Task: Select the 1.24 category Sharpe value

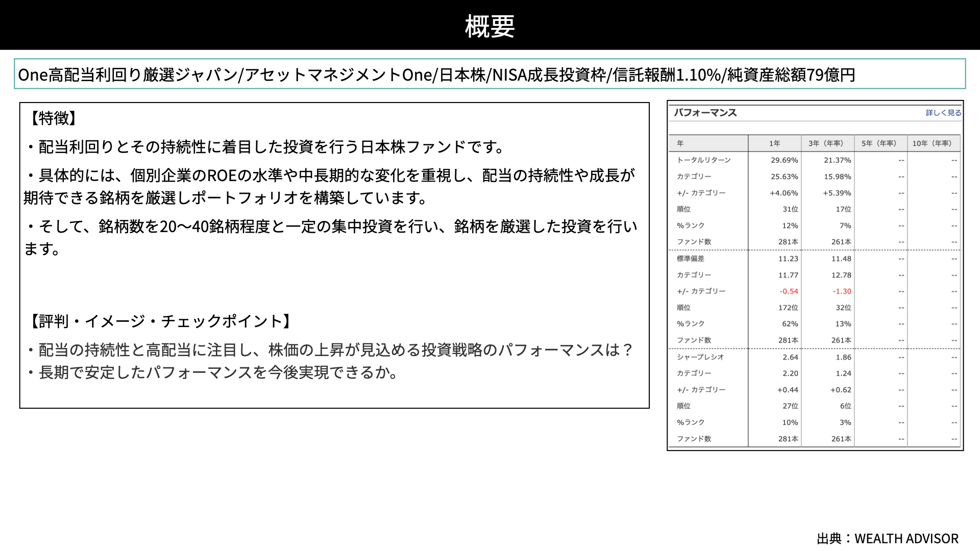Action: pos(844,373)
